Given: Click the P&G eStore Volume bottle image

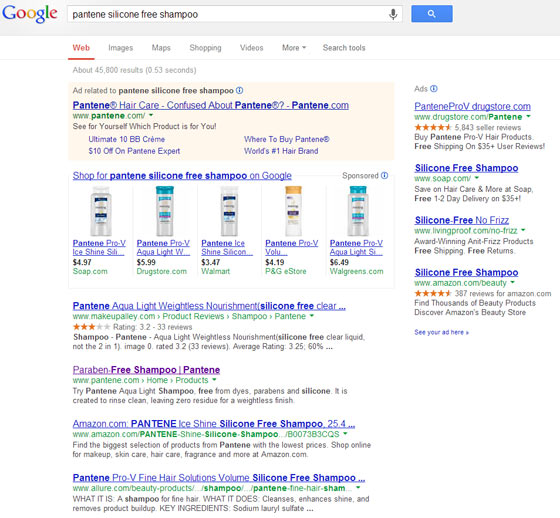Looking at the screenshot, I should [x=293, y=211].
